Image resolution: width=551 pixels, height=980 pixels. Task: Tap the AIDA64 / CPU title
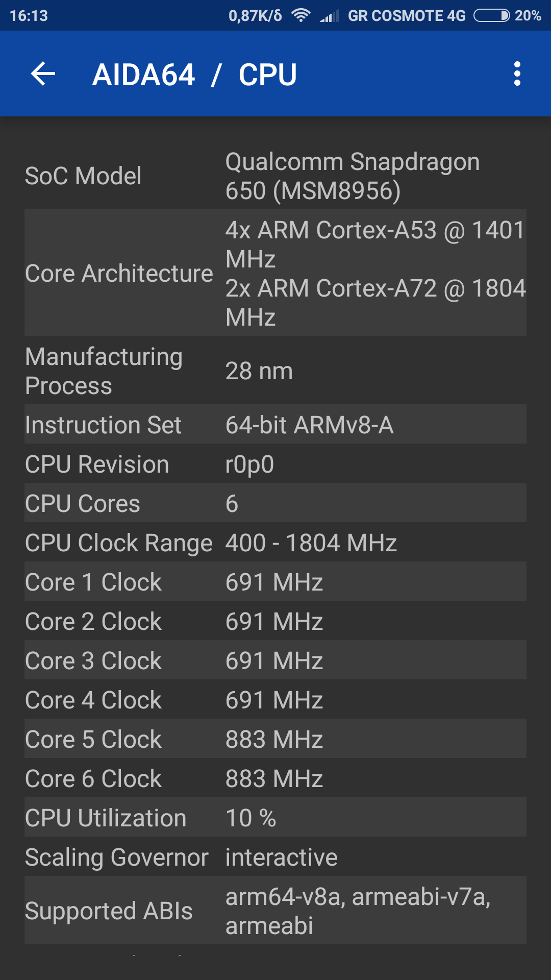(194, 75)
